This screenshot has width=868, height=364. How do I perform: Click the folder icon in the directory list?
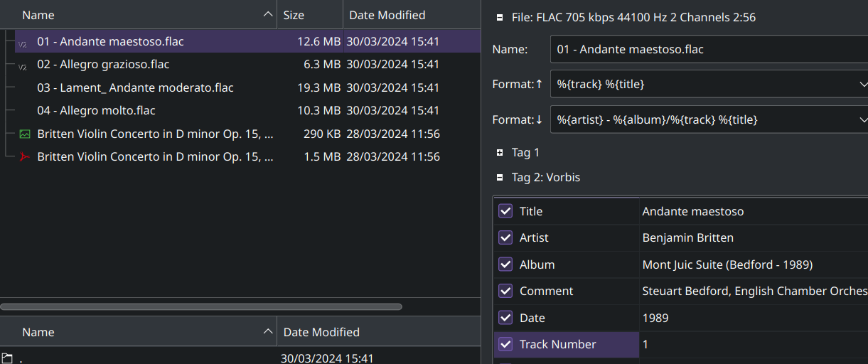click(x=7, y=358)
